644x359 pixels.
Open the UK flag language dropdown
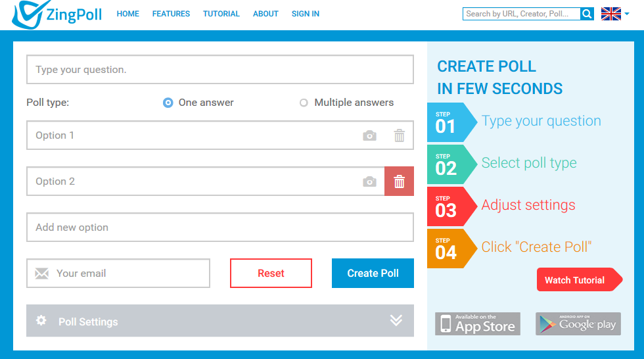(x=615, y=13)
